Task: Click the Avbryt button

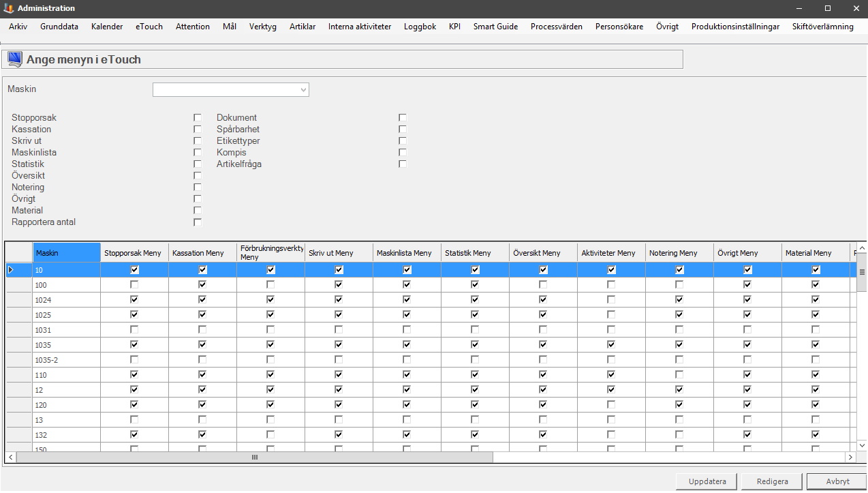Action: [837, 481]
